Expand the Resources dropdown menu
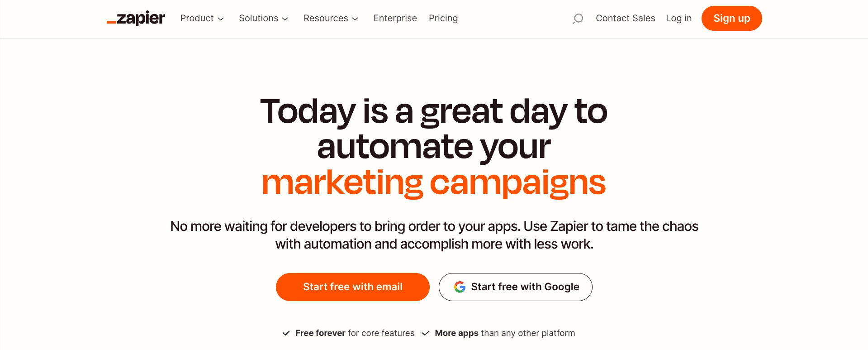 pos(331,19)
